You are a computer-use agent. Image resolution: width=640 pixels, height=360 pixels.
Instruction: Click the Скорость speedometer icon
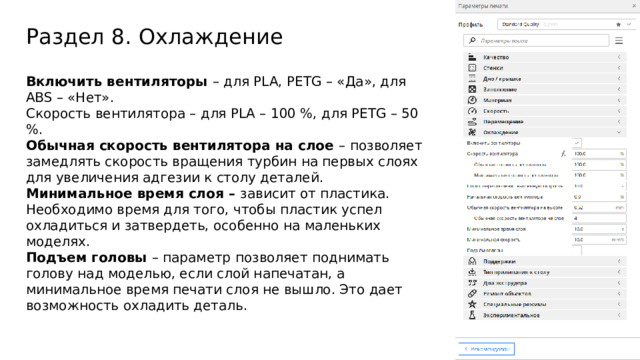(472, 111)
